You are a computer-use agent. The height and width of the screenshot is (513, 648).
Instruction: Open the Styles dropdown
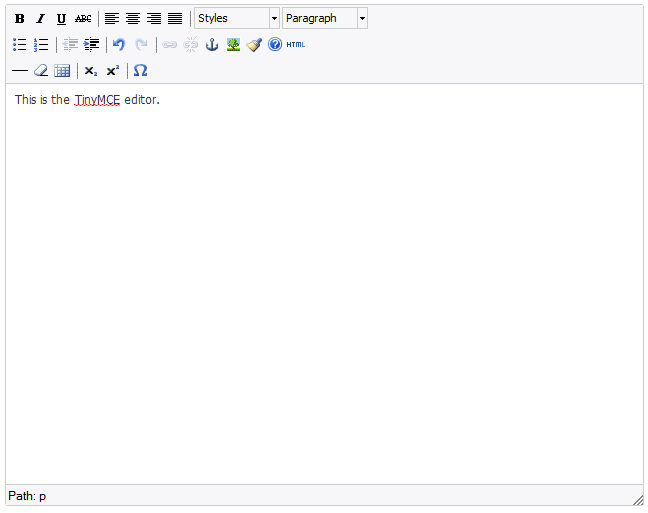pos(237,19)
